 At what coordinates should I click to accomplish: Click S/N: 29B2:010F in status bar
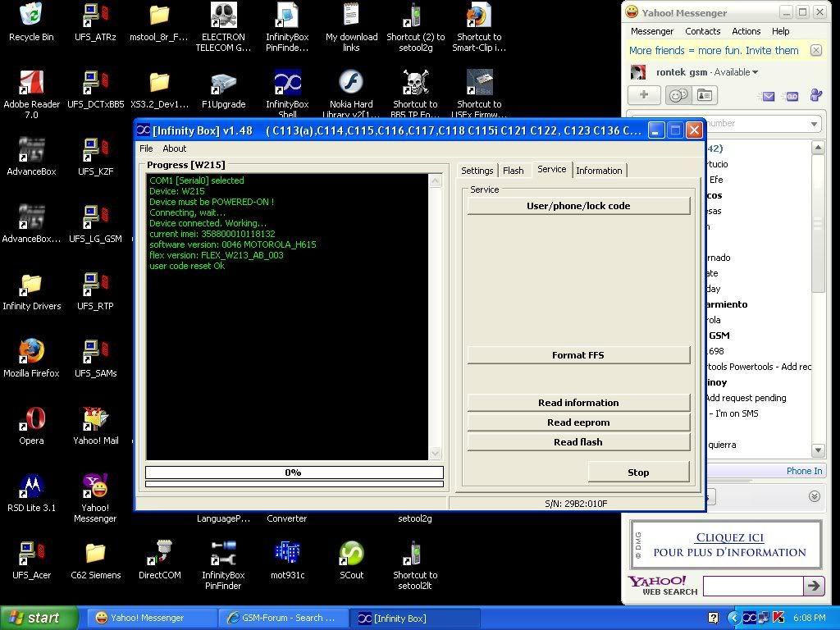tap(576, 504)
